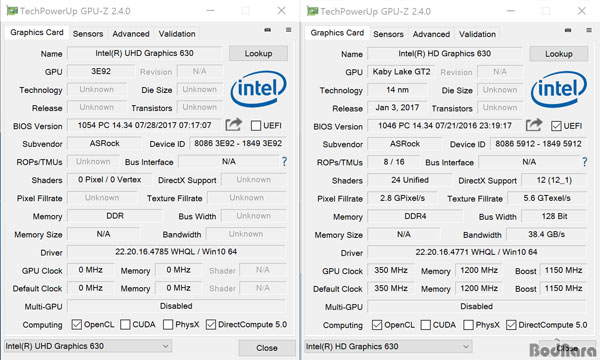Select Graphics Card tab in UHD Graphics window

coord(37,33)
